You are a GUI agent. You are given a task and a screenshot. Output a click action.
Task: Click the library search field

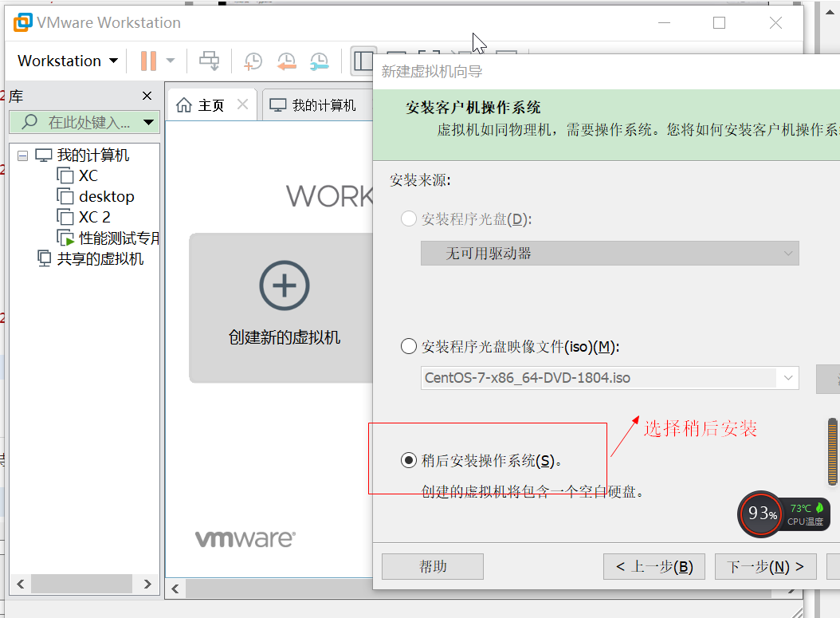(x=84, y=122)
